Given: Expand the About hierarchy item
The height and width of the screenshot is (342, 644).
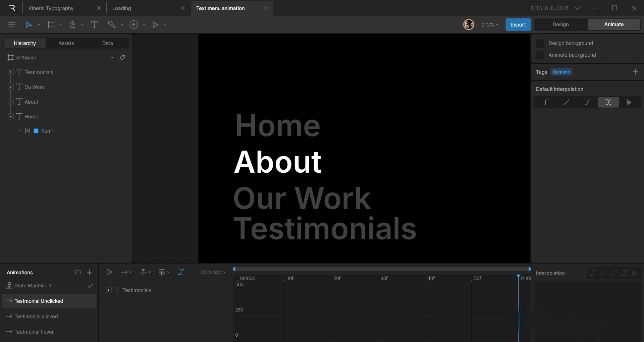Looking at the screenshot, I should (x=11, y=102).
